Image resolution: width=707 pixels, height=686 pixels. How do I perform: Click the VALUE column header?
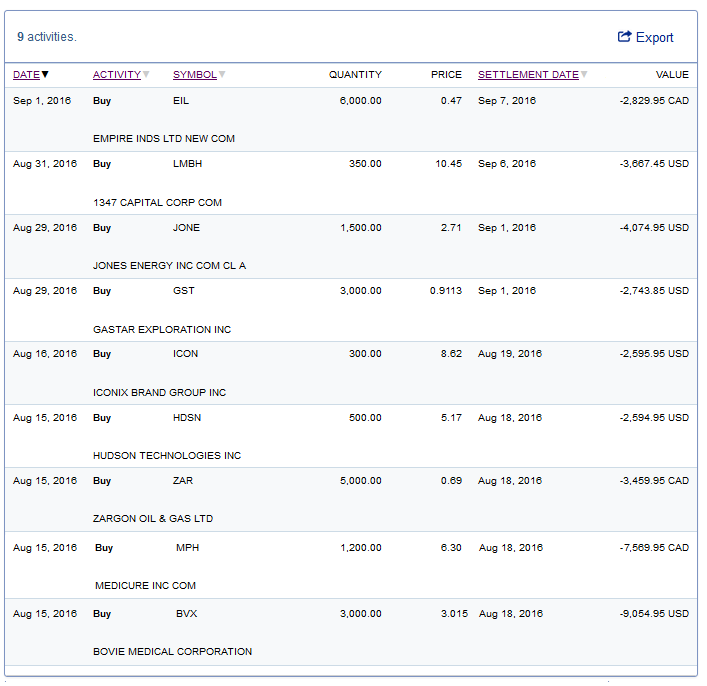pos(671,75)
